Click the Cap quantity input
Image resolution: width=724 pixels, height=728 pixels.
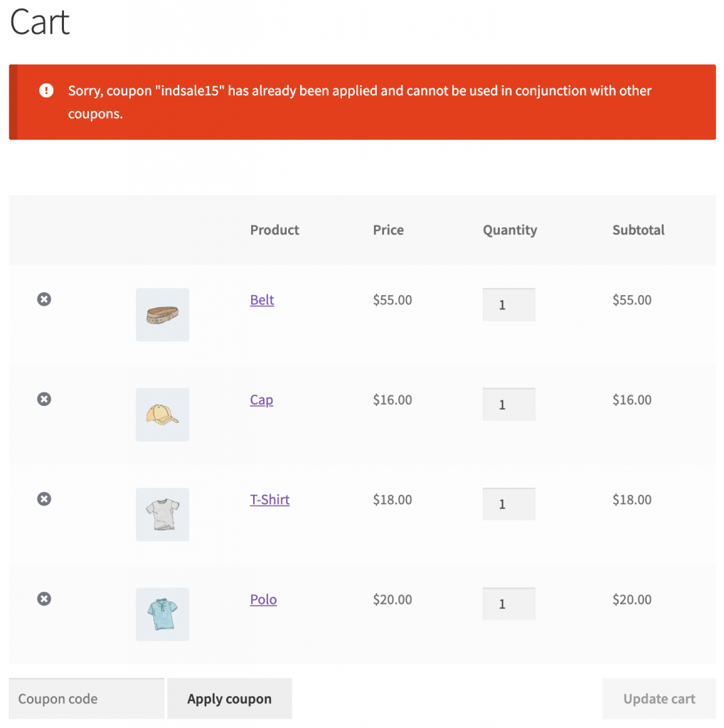point(509,404)
